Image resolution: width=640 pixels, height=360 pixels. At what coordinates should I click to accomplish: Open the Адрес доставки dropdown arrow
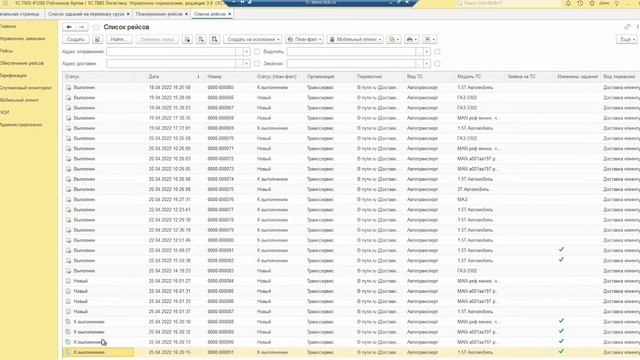click(246, 64)
